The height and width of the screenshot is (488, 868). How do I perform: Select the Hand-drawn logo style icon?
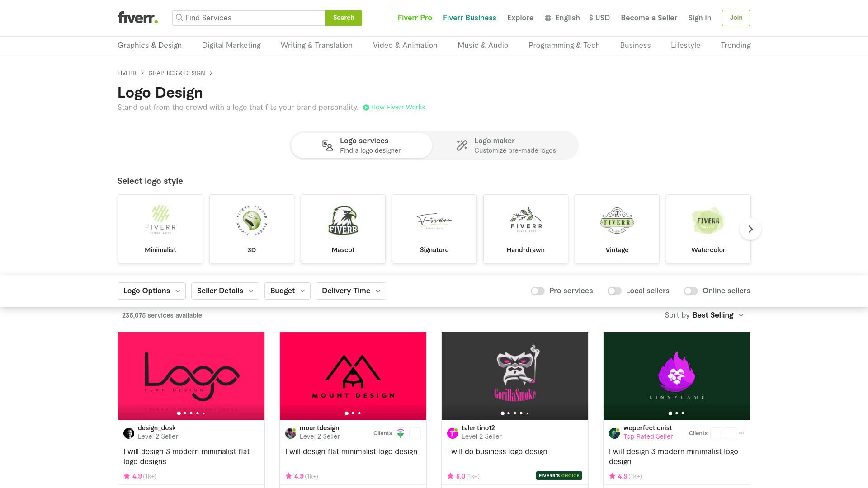point(526,220)
